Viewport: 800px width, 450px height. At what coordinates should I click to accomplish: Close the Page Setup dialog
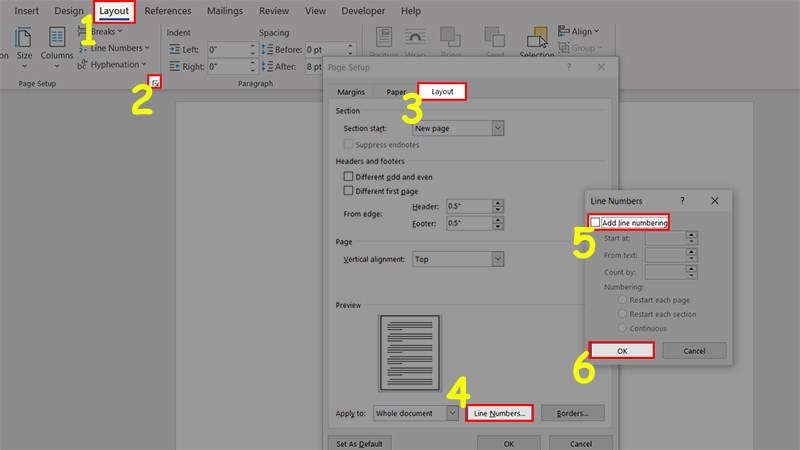pos(601,67)
